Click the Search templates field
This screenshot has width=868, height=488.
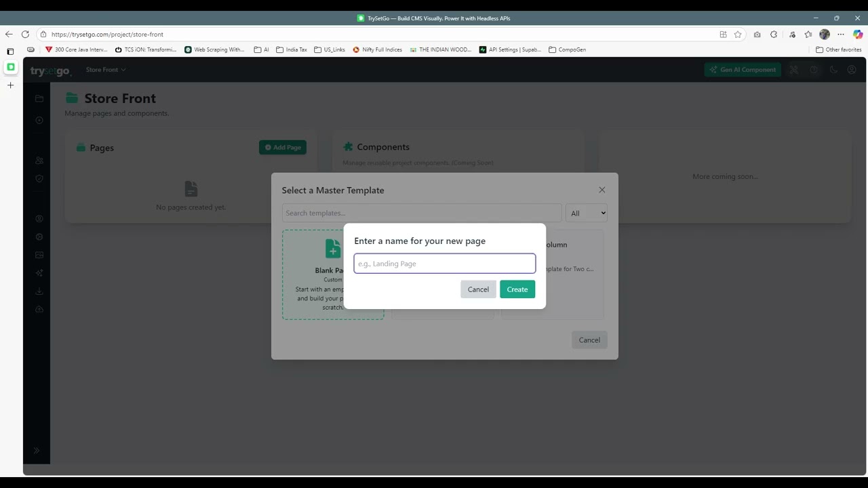click(x=422, y=213)
